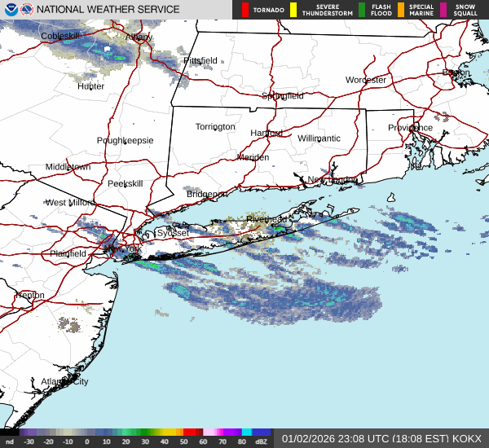Click the Poughkeepsie city label
Viewport: 489px width, 448px height.
point(125,140)
